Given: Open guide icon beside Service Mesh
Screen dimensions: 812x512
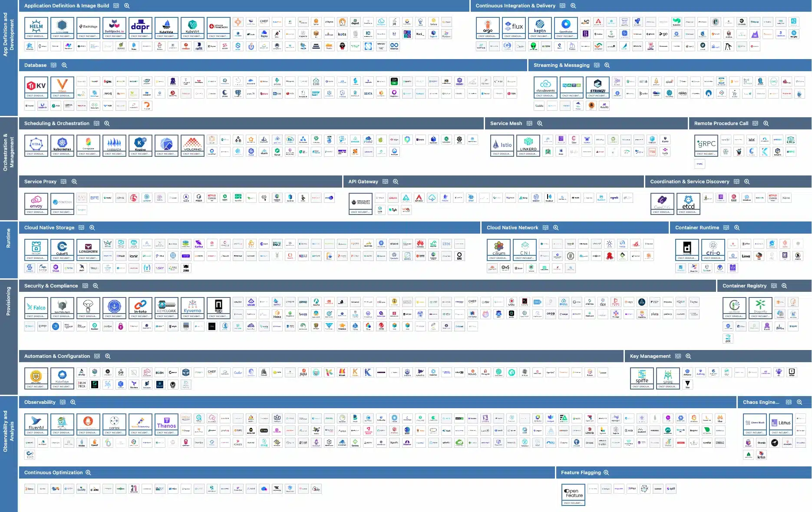Looking at the screenshot, I should coord(529,123).
